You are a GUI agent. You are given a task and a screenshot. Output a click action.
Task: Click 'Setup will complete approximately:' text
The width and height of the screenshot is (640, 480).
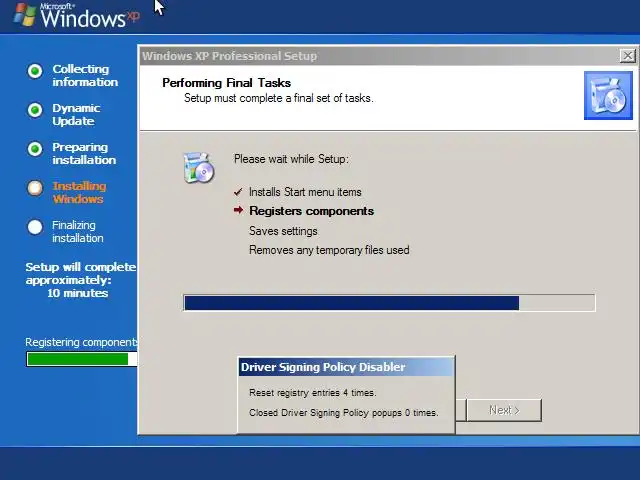(81, 273)
